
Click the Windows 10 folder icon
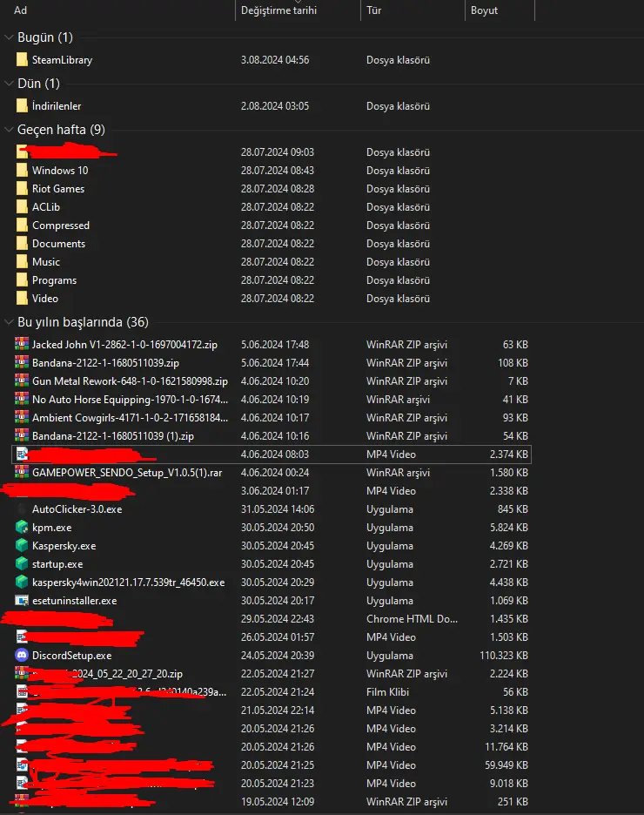pos(22,171)
